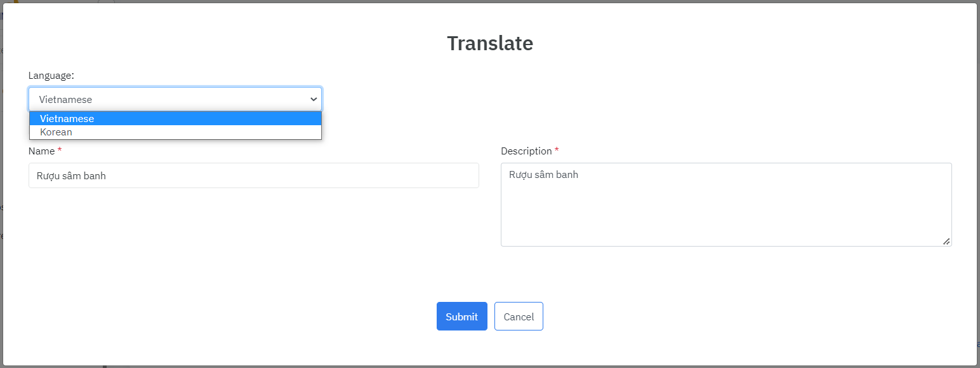This screenshot has height=368, width=980.
Task: Click the chevron arrow of Language dropdown
Action: (314, 99)
